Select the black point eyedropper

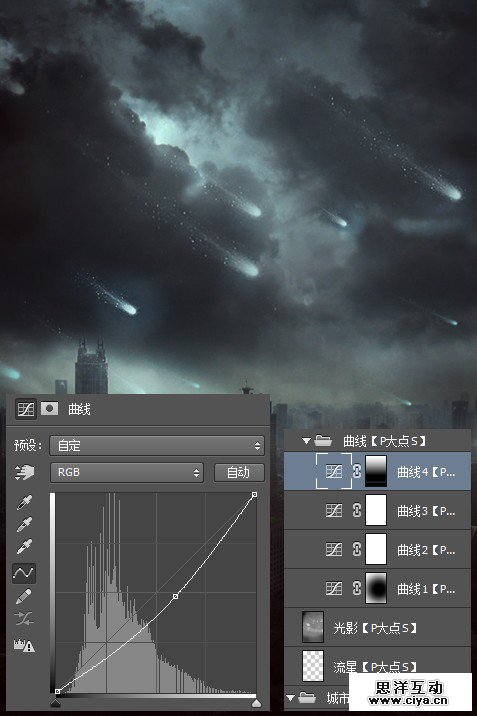click(24, 503)
